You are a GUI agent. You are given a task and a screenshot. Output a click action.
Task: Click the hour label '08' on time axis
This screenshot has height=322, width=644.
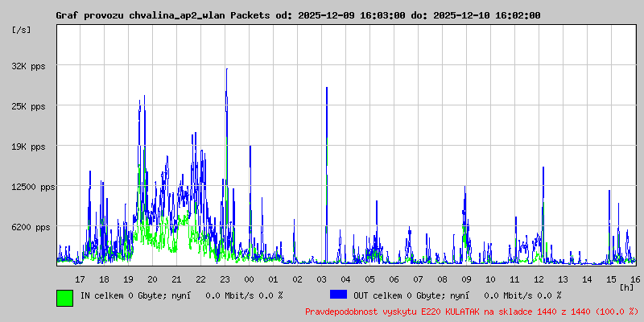point(442,279)
